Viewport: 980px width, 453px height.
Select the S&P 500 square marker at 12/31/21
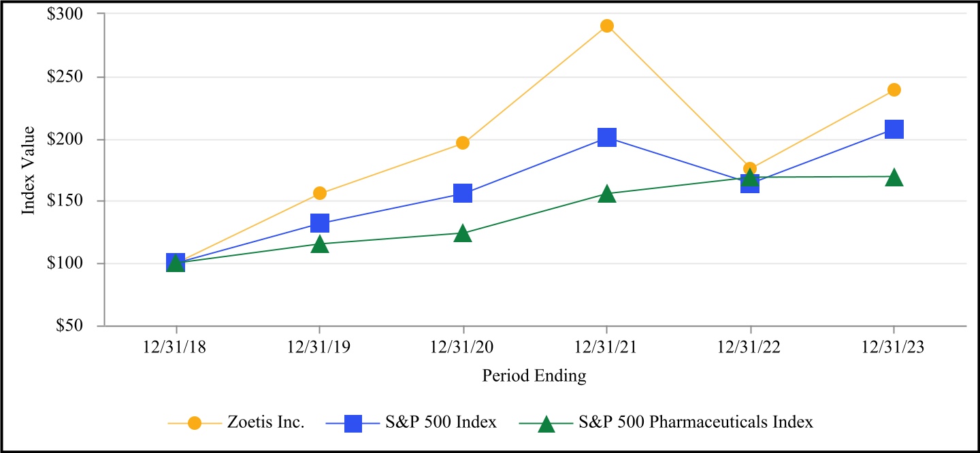607,137
